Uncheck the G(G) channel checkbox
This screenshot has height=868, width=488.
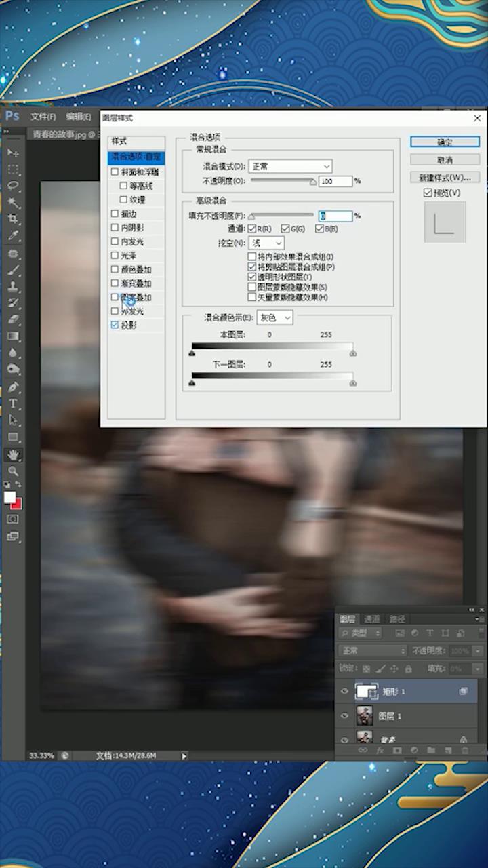click(x=285, y=229)
